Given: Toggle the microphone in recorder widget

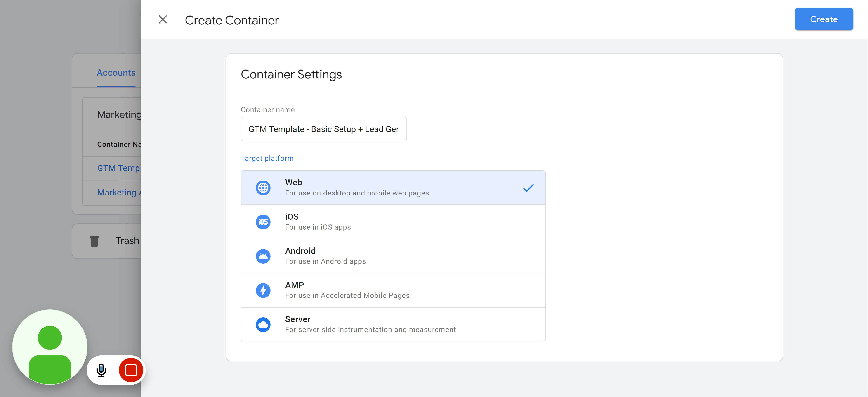Looking at the screenshot, I should 101,370.
